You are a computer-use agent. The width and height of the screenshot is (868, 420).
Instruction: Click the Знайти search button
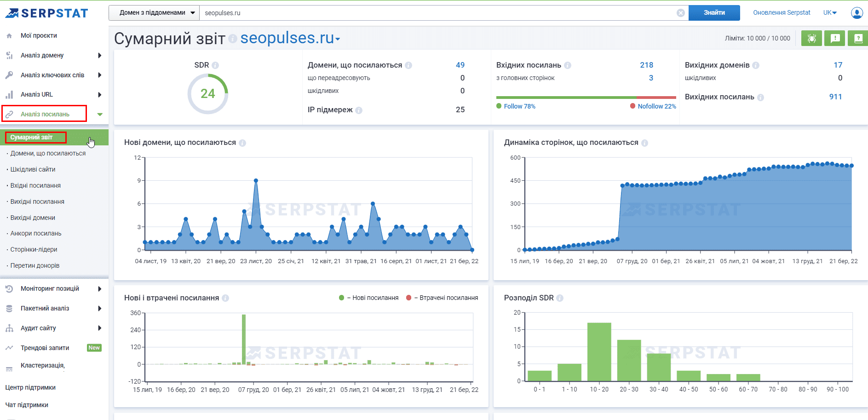(x=714, y=13)
